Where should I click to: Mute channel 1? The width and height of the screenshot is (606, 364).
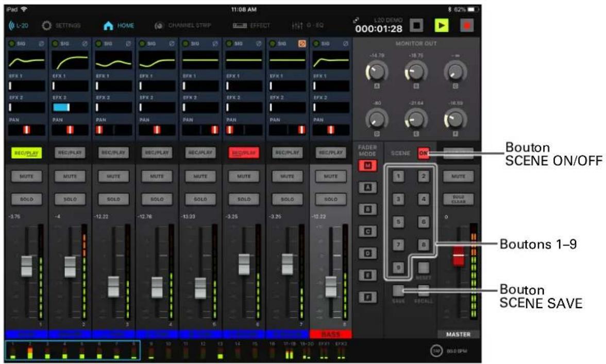pyautogui.click(x=27, y=177)
